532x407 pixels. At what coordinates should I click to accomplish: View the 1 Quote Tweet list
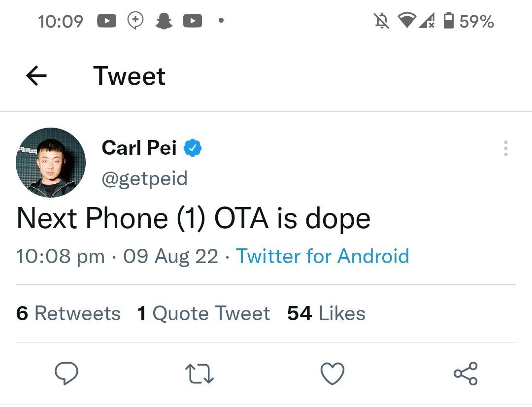click(x=204, y=313)
